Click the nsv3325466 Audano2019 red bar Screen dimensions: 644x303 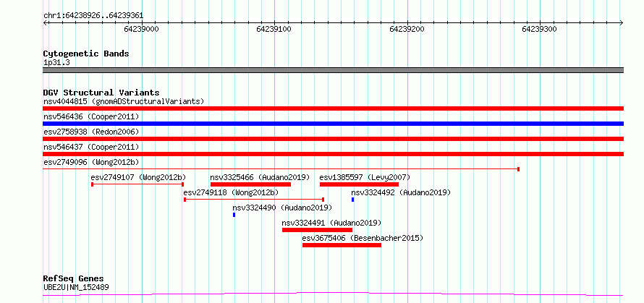click(x=250, y=184)
